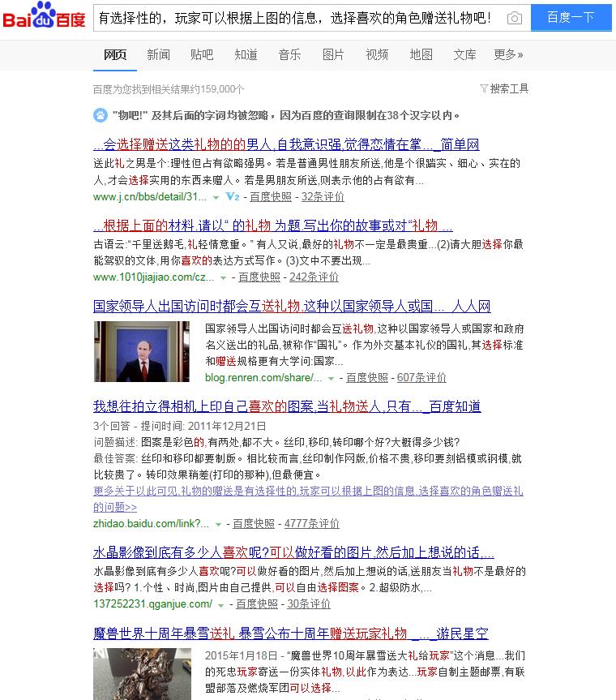
Task: Click the Baidu logo
Action: click(x=44, y=16)
